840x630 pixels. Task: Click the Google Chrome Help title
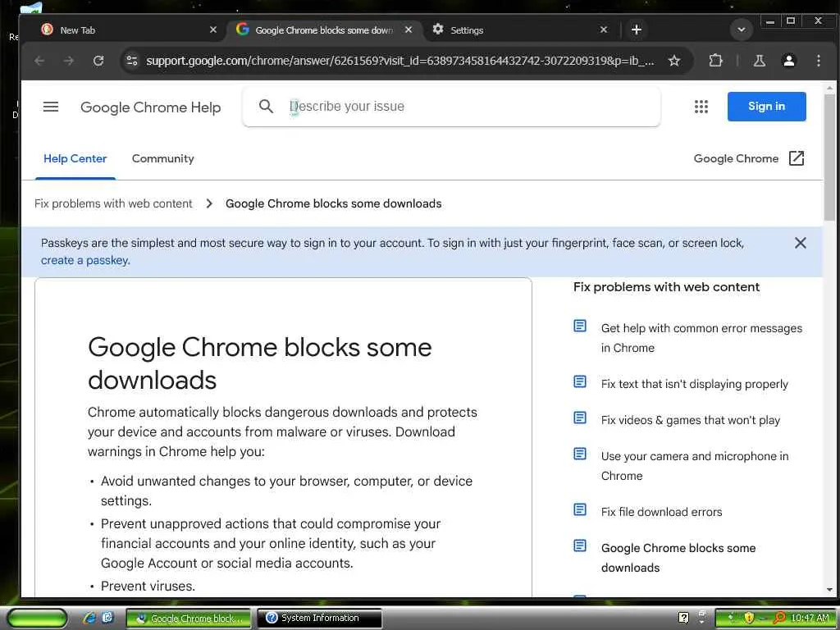coord(151,107)
